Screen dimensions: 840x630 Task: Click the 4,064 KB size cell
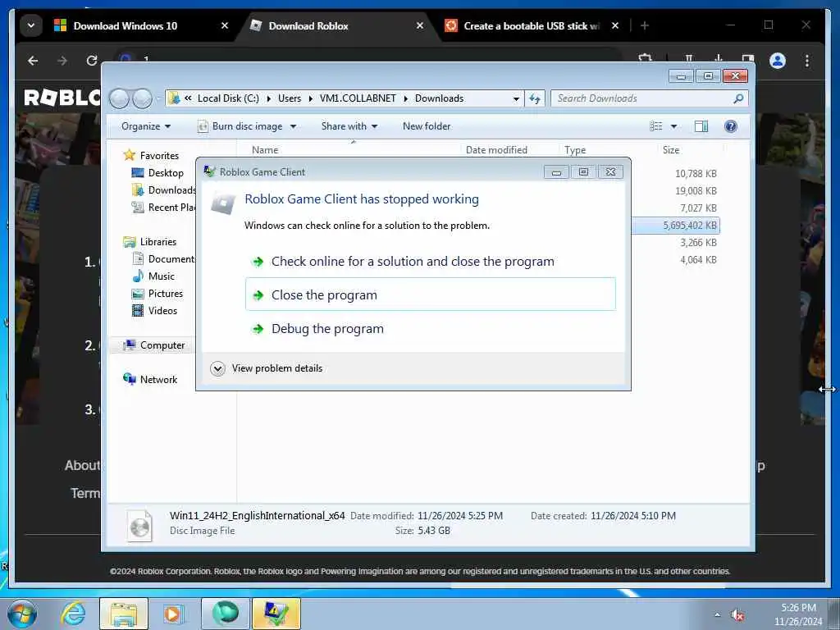click(698, 260)
